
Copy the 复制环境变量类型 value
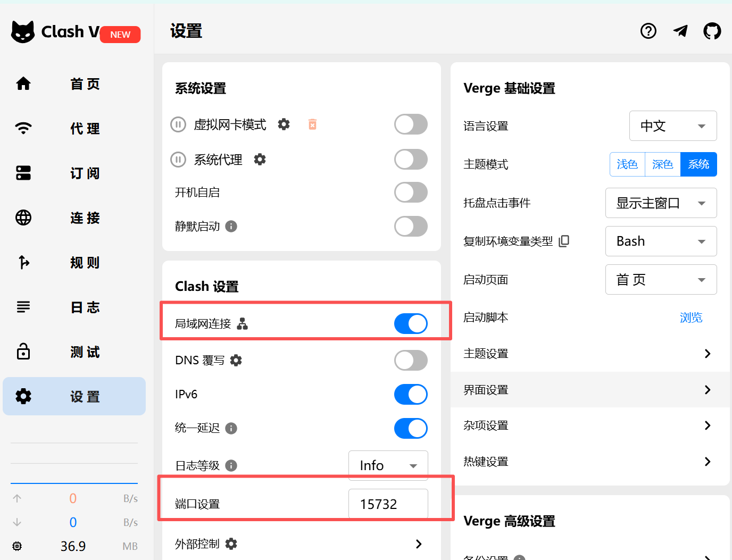click(564, 241)
